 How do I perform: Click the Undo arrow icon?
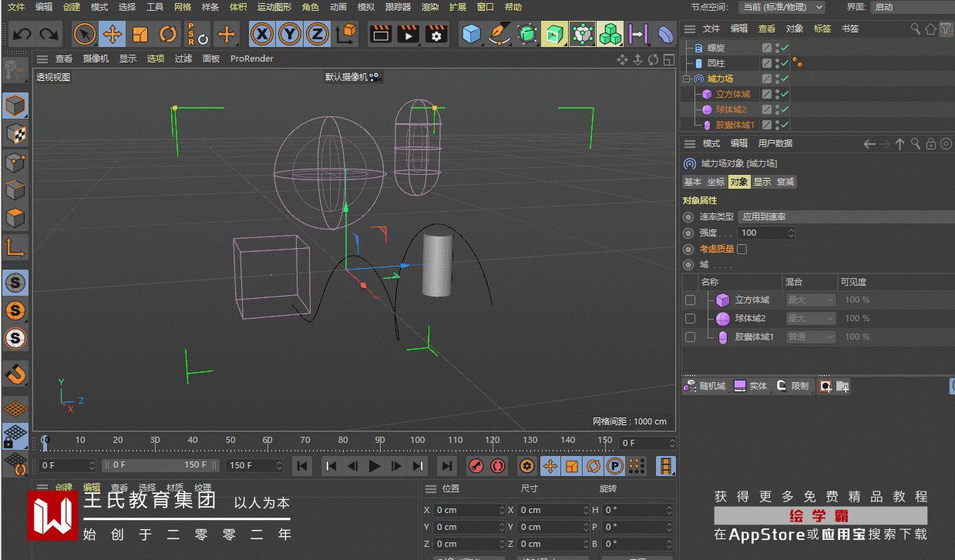[x=22, y=34]
